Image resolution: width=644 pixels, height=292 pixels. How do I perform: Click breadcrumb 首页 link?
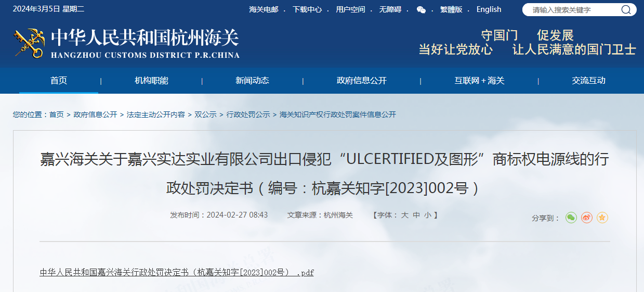click(x=57, y=115)
